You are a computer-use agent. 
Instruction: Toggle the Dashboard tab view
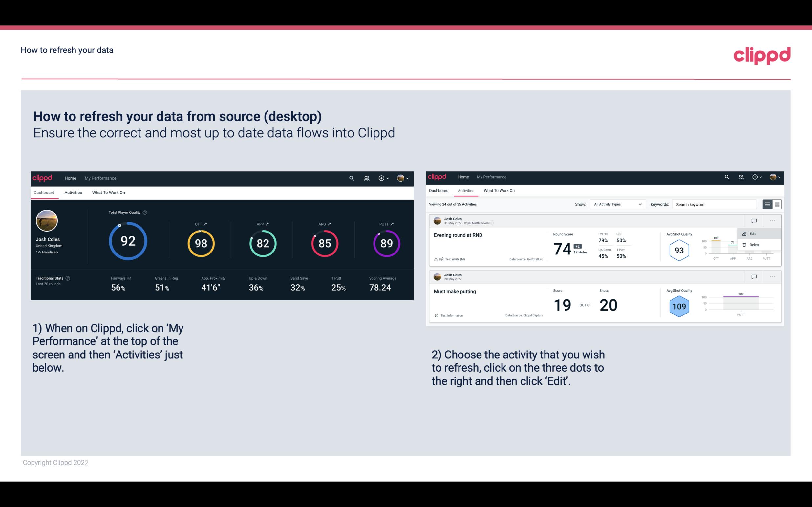(x=44, y=192)
